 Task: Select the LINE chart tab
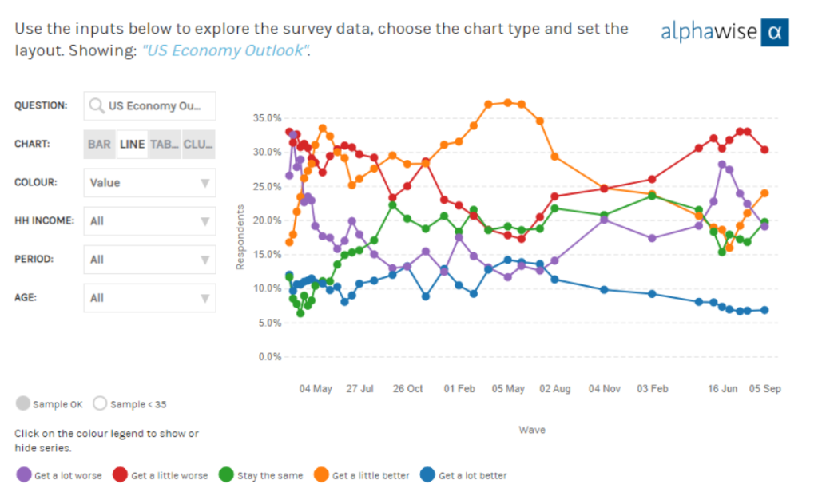(132, 145)
